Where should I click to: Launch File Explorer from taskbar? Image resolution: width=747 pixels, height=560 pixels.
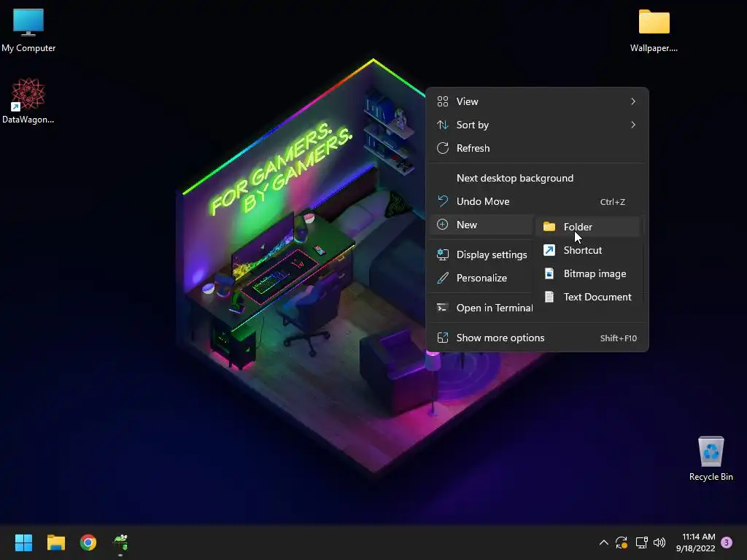[55, 542]
